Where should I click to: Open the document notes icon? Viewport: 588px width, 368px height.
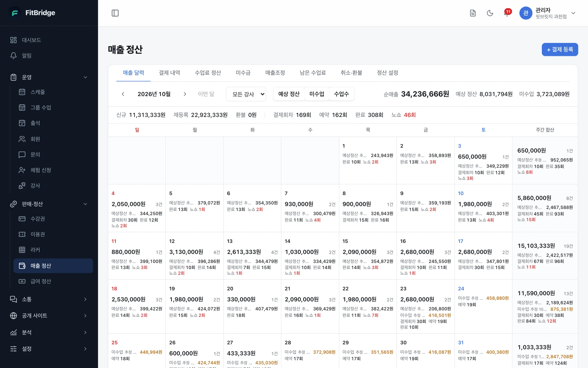[473, 13]
